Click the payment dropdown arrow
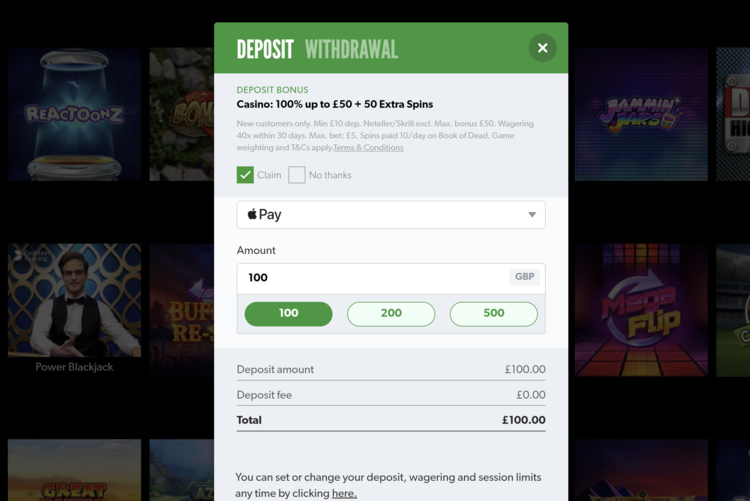 [x=532, y=215]
